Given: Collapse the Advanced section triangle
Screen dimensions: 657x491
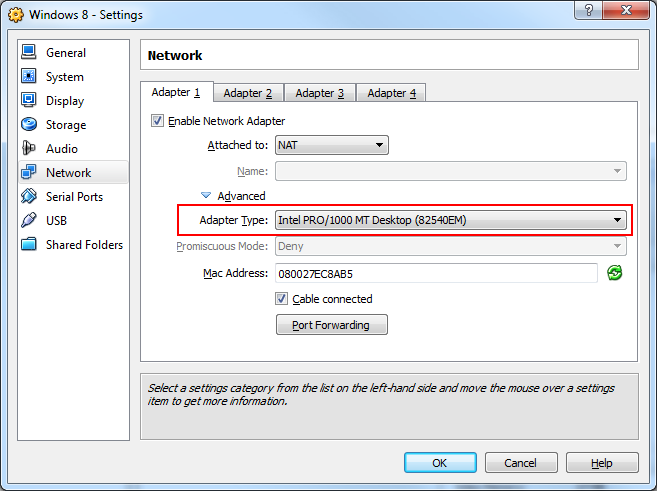Looking at the screenshot, I should point(206,196).
